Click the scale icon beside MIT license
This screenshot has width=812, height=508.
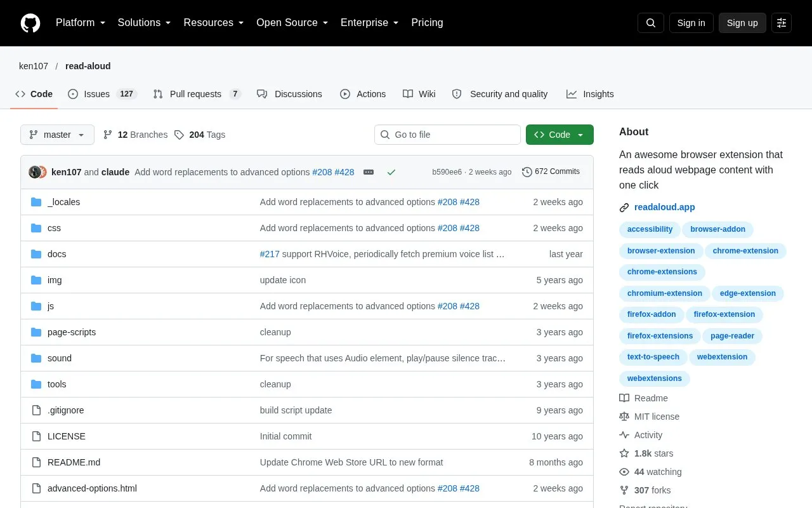coord(624,417)
